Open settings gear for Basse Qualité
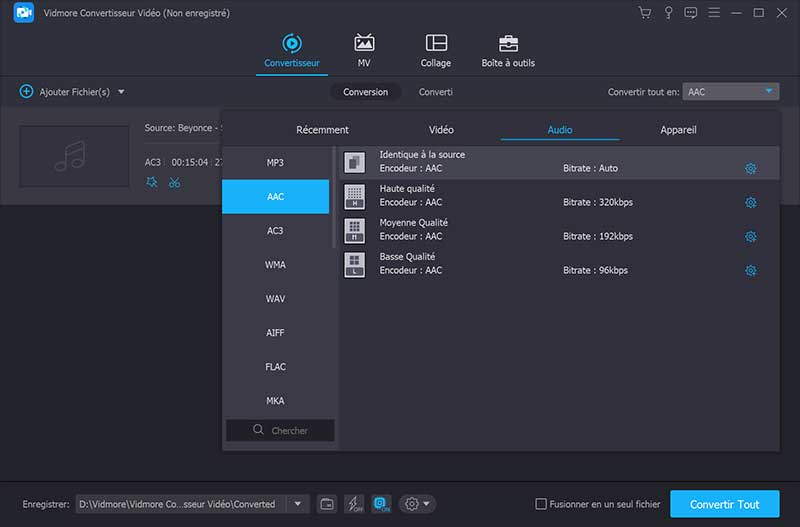The height and width of the screenshot is (527, 800). (x=751, y=271)
